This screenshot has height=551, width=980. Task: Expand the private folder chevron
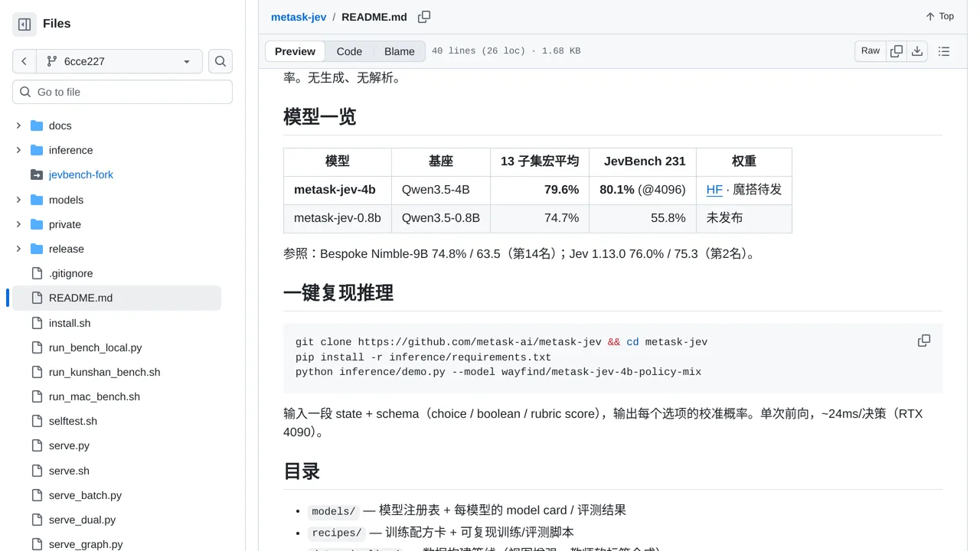[18, 224]
